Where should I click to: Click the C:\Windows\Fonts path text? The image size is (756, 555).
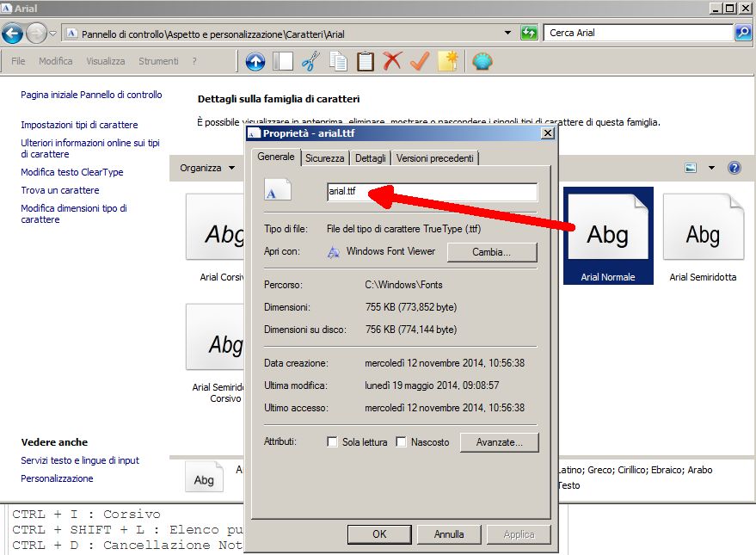[403, 285]
